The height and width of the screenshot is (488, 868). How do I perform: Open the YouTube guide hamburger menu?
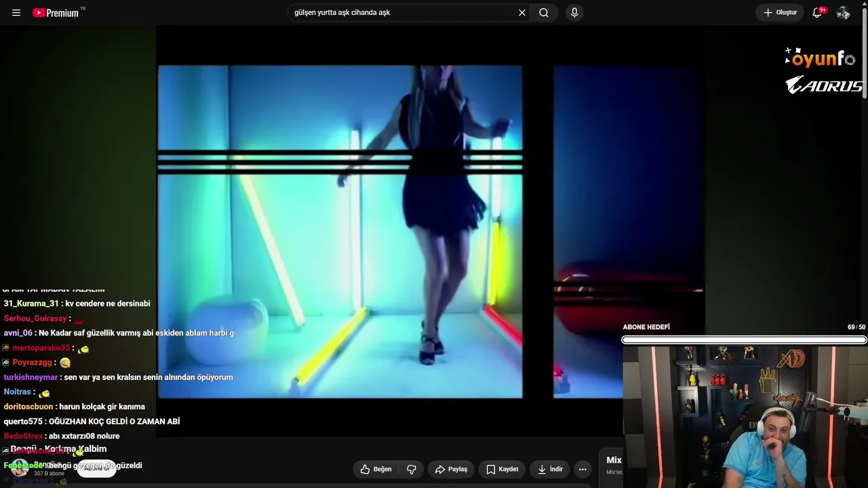pyautogui.click(x=16, y=13)
